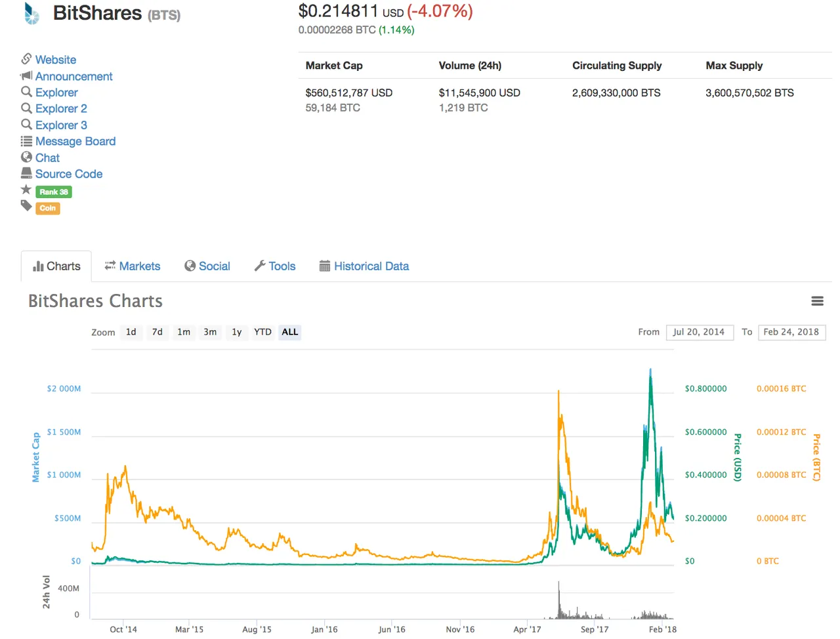Click the Max Supply column header
The width and height of the screenshot is (840, 639).
[x=734, y=66]
